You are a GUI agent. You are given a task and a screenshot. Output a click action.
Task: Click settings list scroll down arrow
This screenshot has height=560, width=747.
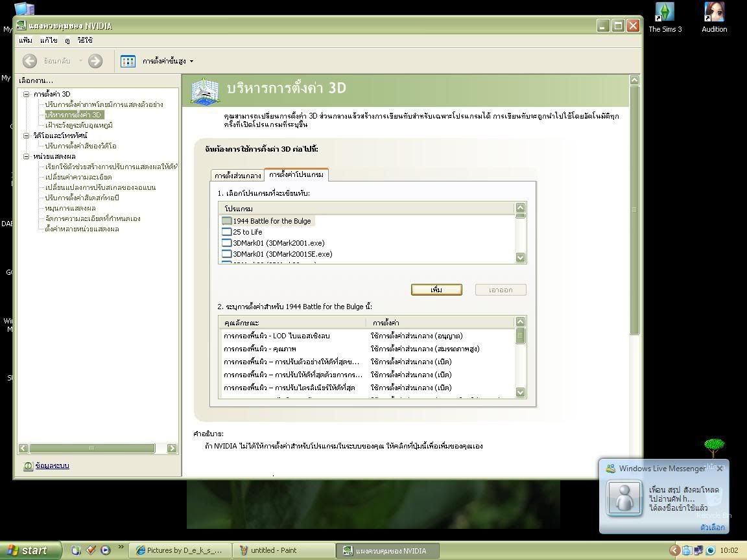pos(520,392)
